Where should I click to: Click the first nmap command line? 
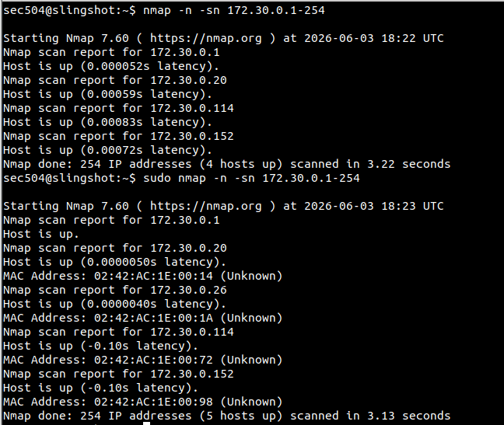(164, 10)
